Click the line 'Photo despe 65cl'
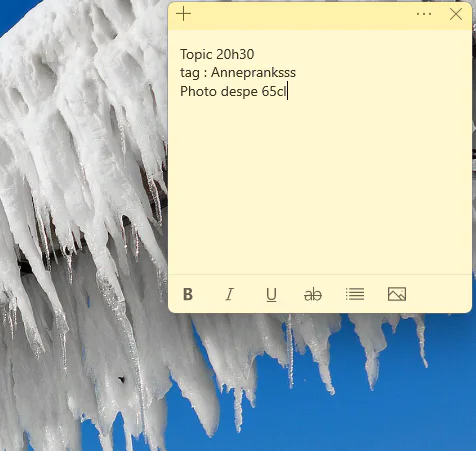 click(233, 91)
